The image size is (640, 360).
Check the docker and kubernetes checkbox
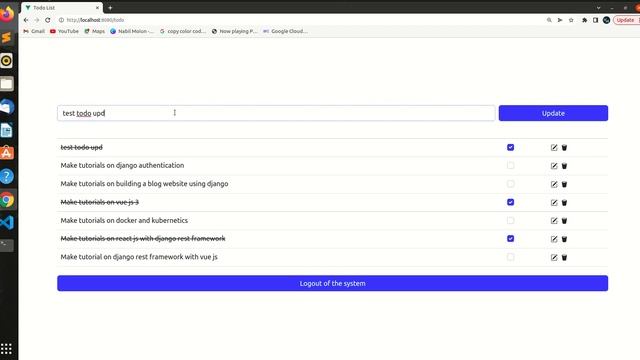(x=510, y=220)
